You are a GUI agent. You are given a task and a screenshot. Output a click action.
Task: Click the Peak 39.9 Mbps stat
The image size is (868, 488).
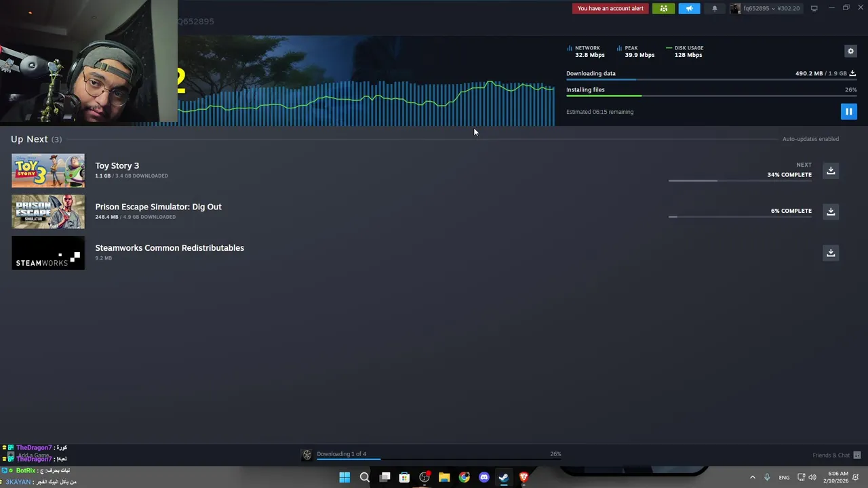(636, 52)
